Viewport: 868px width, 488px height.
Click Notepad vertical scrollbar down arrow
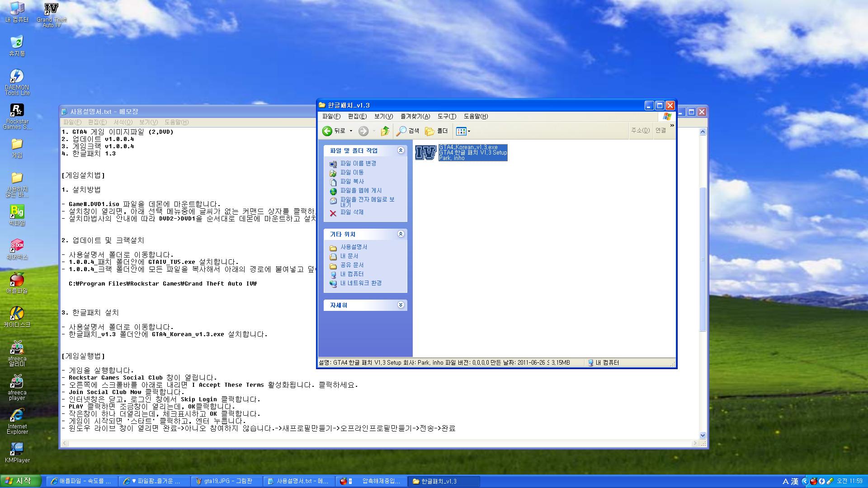[x=703, y=436]
